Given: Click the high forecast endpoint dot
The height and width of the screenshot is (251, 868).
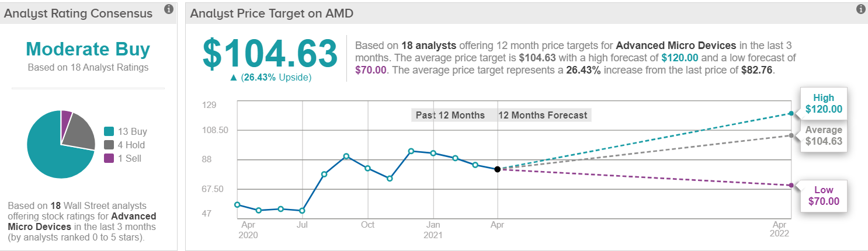Looking at the screenshot, I should [791, 113].
